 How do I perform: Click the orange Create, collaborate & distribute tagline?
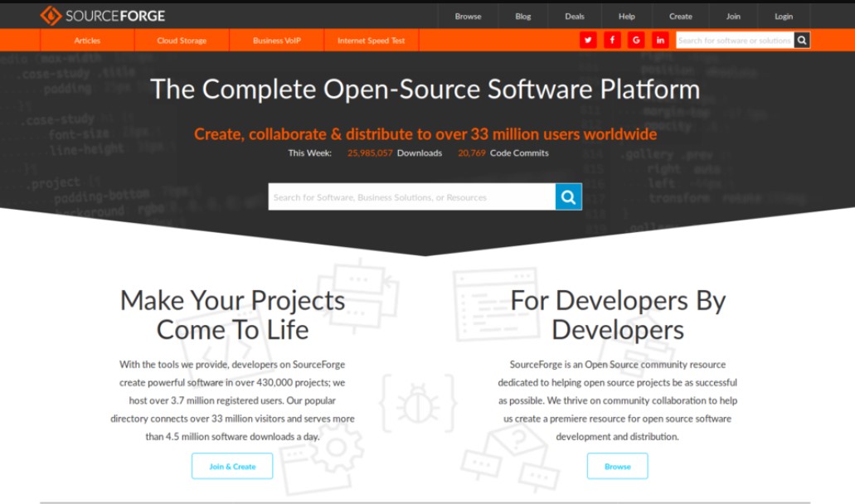425,133
